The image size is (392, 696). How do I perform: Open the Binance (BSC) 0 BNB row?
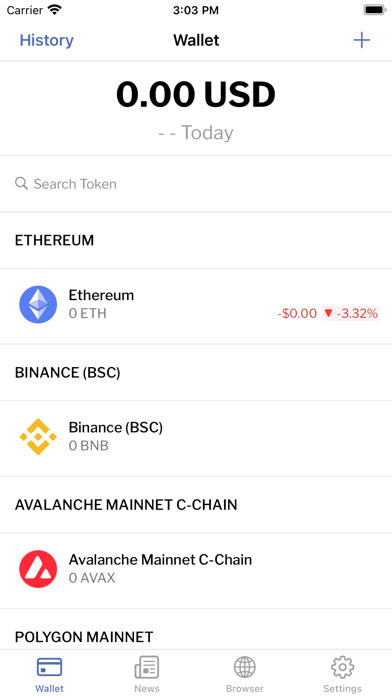click(x=196, y=438)
